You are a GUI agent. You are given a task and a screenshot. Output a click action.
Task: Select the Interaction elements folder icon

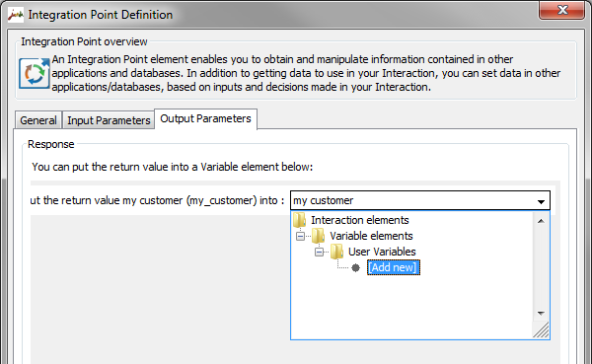click(x=300, y=220)
